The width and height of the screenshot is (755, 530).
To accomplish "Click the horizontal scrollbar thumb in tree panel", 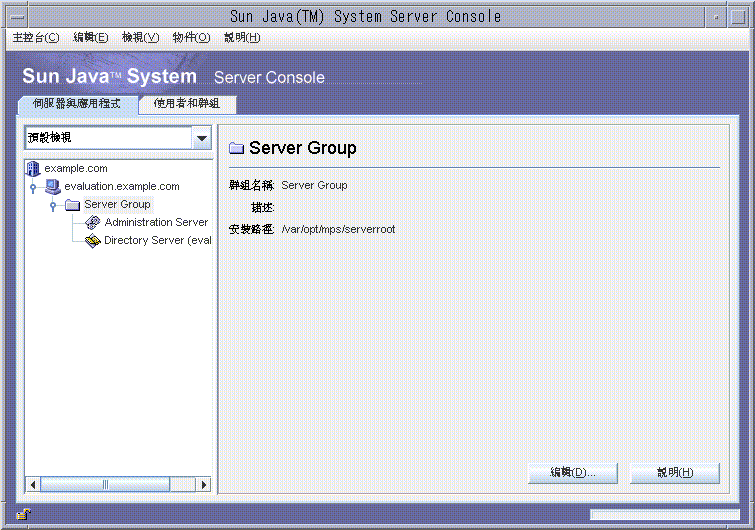I will click(105, 484).
